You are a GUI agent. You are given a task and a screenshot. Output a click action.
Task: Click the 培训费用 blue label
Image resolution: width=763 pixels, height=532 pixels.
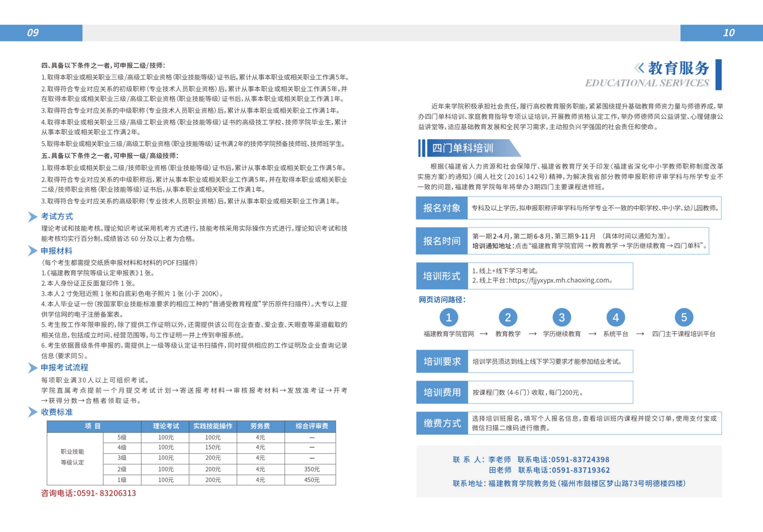pyautogui.click(x=442, y=392)
